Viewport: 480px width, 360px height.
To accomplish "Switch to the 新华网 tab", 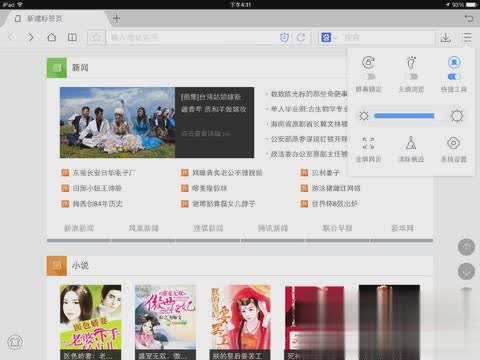I will (x=402, y=228).
